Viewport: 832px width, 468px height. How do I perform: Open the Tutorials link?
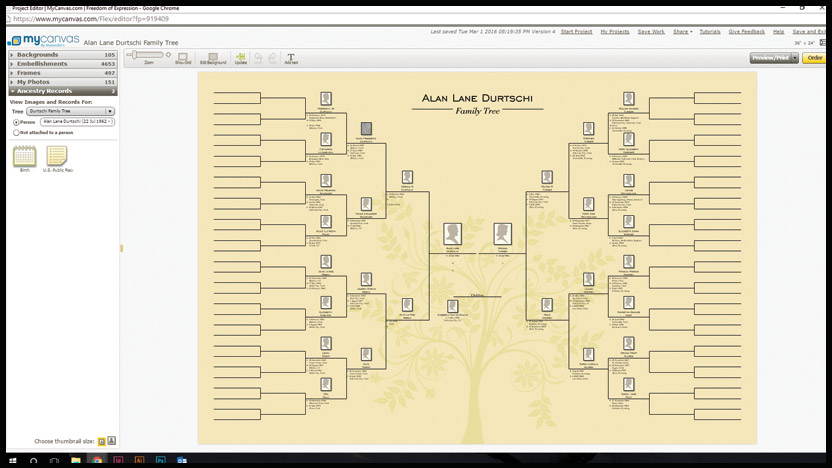[x=710, y=32]
